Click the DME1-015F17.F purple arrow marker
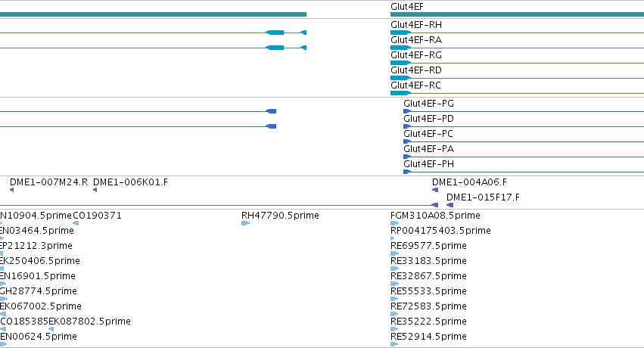Image resolution: width=644 pixels, height=348 pixels. click(x=450, y=205)
